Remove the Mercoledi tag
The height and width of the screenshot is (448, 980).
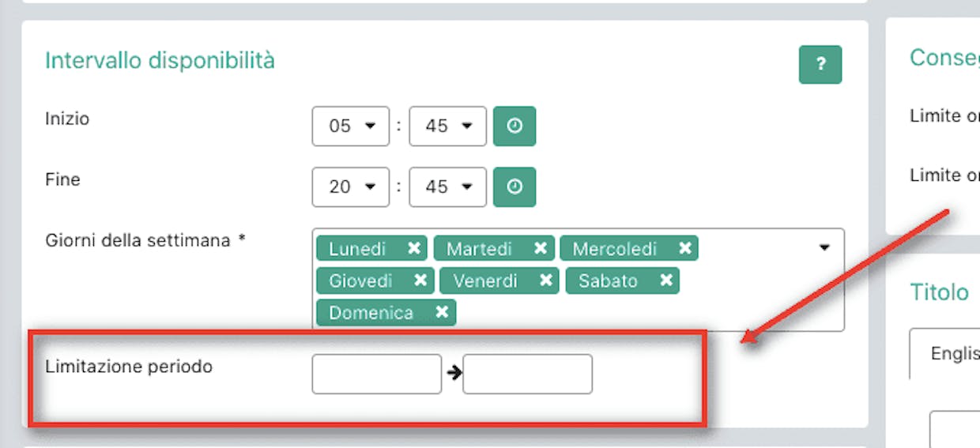(684, 249)
